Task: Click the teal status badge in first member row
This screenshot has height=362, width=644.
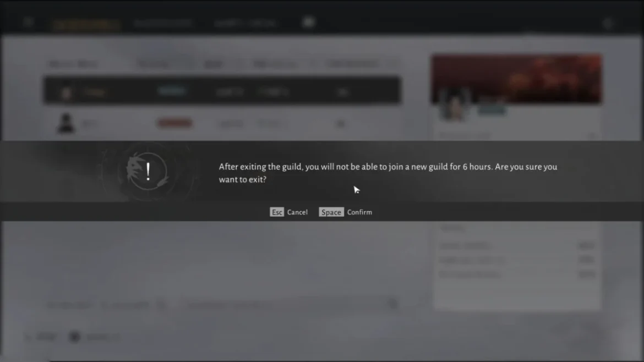Action: (x=172, y=91)
